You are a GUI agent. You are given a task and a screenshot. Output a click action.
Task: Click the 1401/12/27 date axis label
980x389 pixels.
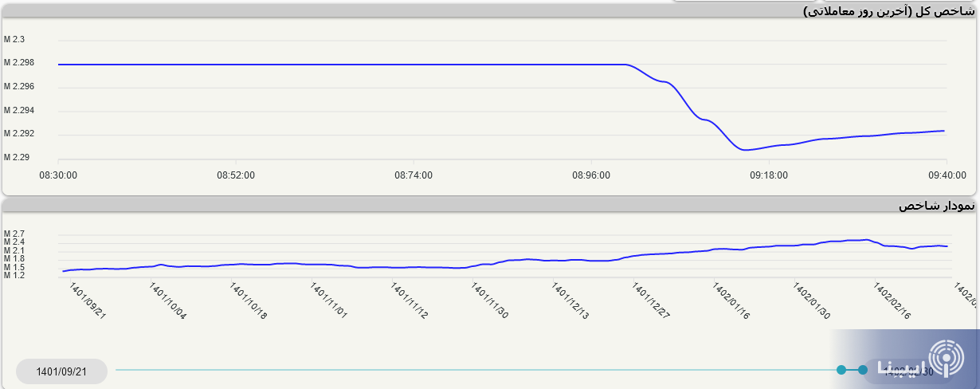pos(650,301)
